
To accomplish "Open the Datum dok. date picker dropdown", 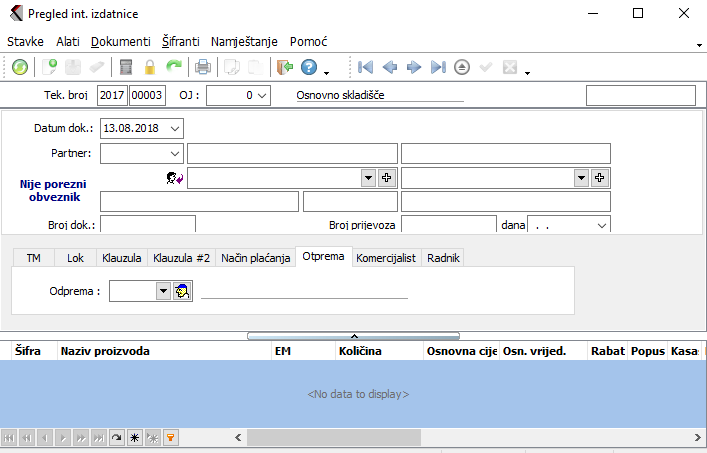I will point(176,128).
